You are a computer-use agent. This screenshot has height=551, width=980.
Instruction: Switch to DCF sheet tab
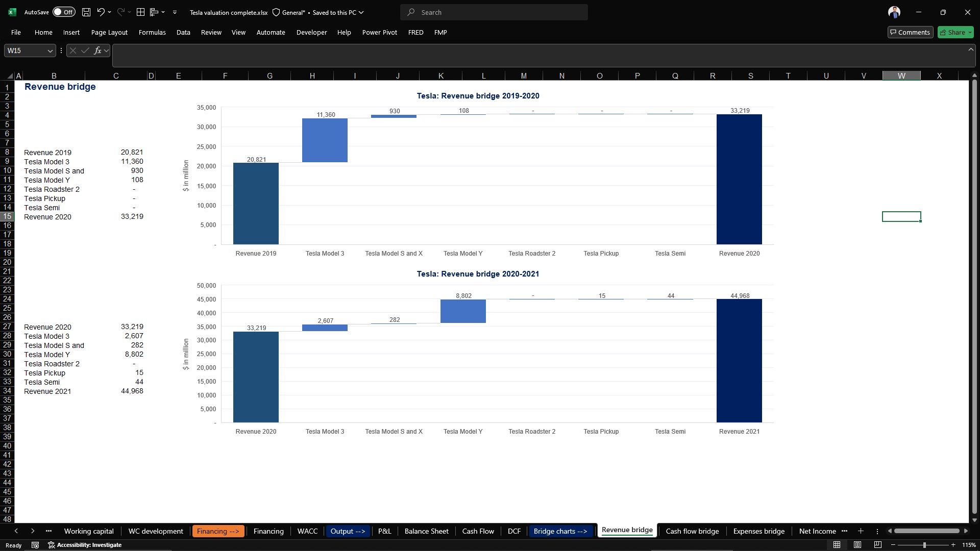(514, 531)
